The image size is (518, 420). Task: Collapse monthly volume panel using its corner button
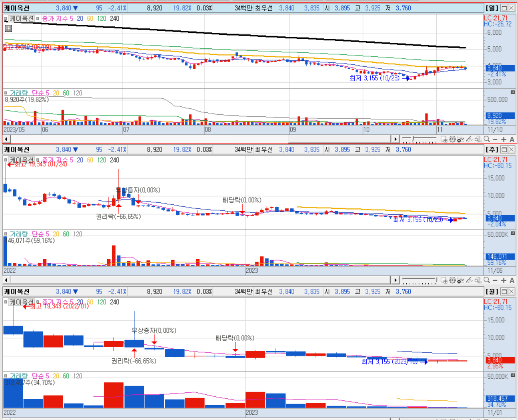point(513,375)
